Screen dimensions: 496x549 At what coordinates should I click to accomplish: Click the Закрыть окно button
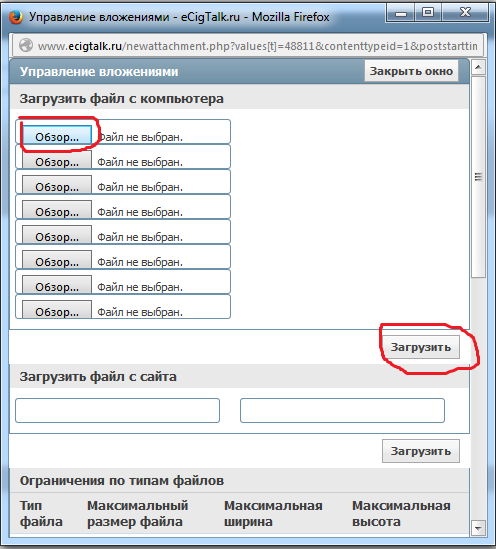point(411,71)
